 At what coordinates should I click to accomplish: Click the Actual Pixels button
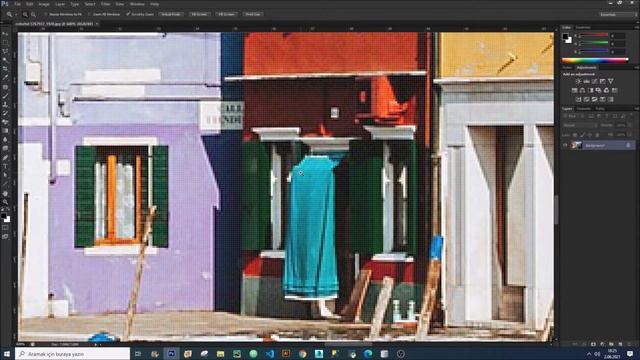pos(170,14)
